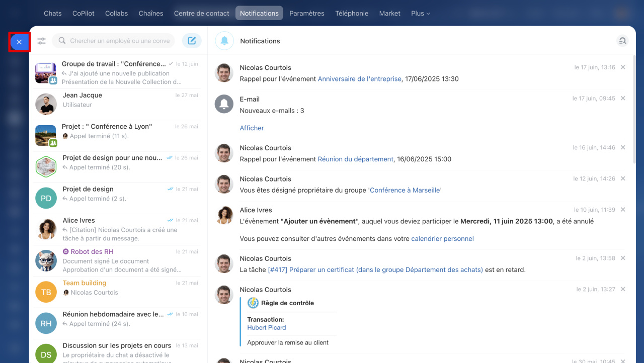644x363 pixels.
Task: Dismiss the Réunion du département reminder
Action: point(623,147)
